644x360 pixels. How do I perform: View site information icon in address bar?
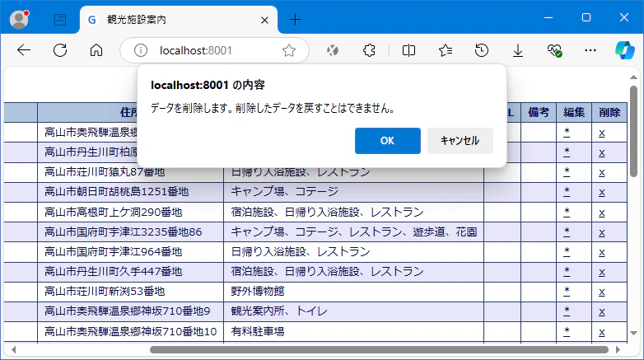[141, 50]
